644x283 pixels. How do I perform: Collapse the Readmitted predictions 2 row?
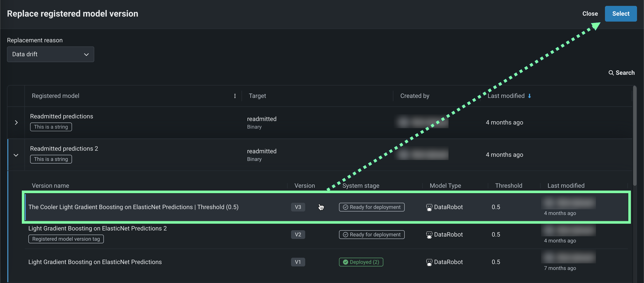[x=16, y=155]
